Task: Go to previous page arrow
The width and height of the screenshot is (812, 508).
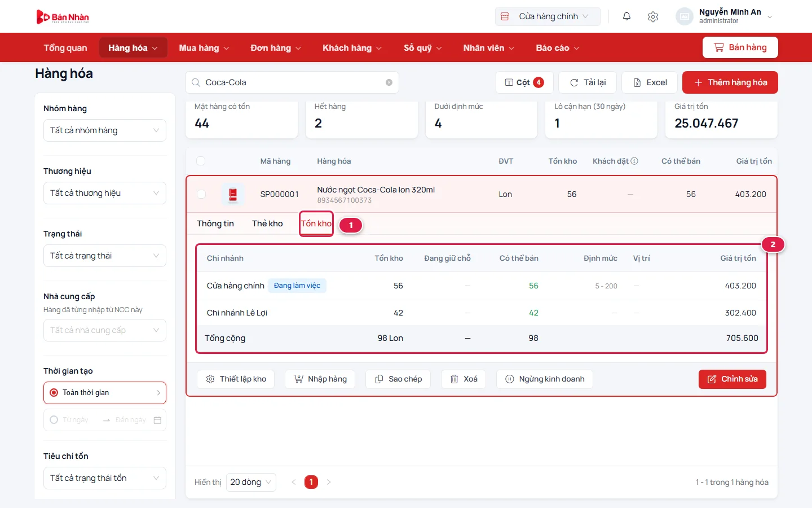Action: 294,482
